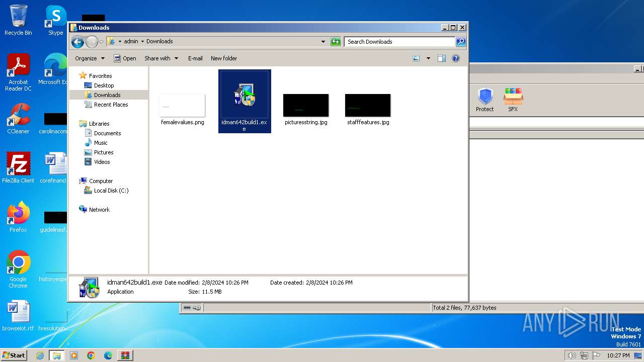Click New folder in toolbar
This screenshot has height=362, width=644.
(224, 58)
